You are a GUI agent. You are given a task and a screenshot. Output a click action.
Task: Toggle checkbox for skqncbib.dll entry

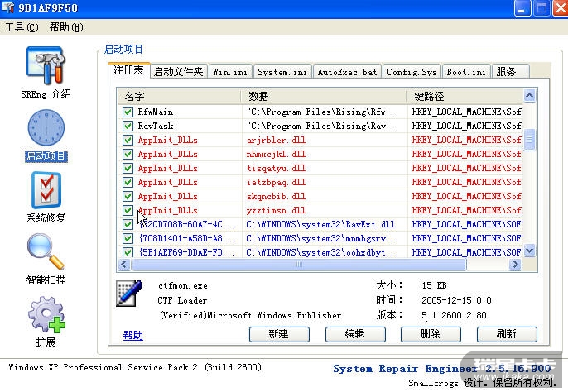pos(128,196)
